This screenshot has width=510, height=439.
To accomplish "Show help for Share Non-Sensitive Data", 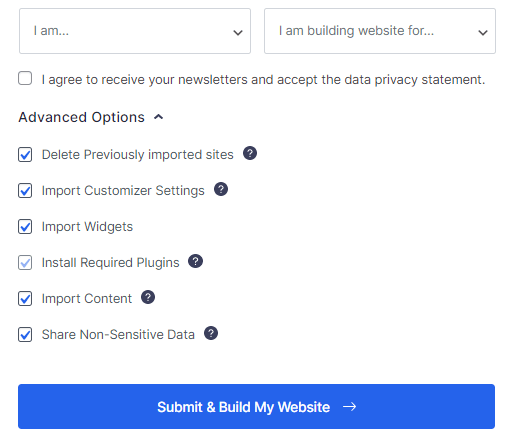I will (211, 333).
